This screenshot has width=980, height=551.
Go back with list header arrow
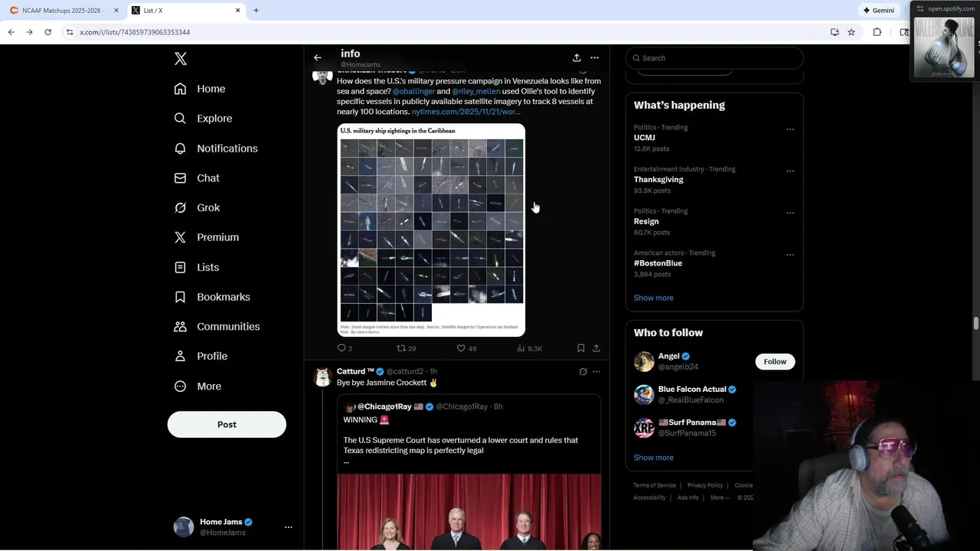click(318, 57)
